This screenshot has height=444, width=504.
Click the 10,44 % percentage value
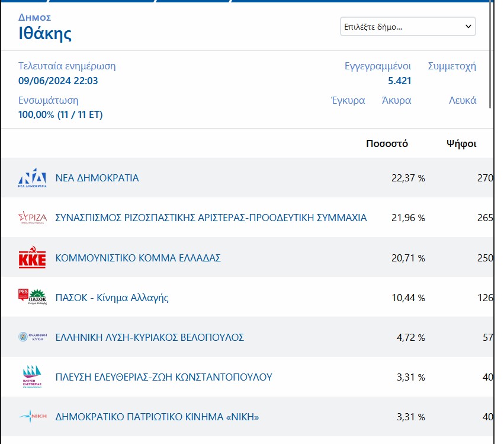(408, 298)
